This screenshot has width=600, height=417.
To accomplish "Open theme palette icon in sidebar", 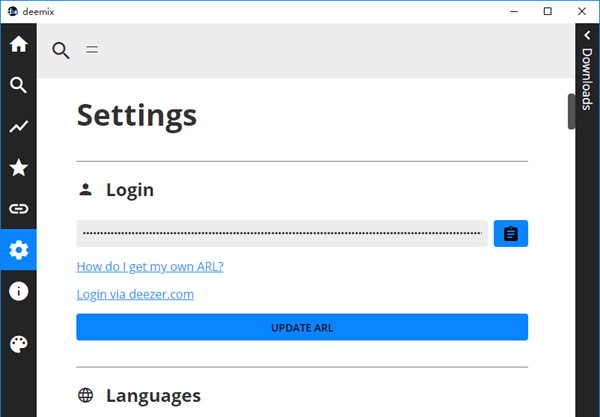I will click(18, 344).
